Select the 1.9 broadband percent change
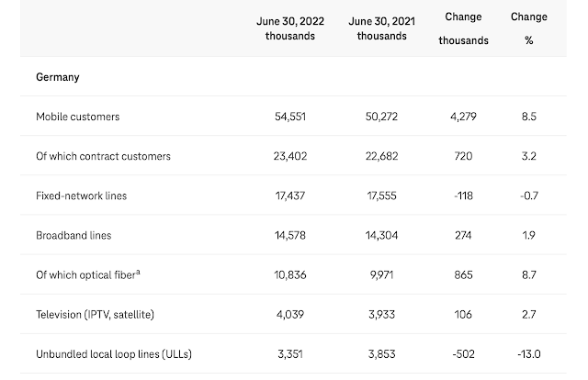The height and width of the screenshot is (380, 588). pos(529,236)
